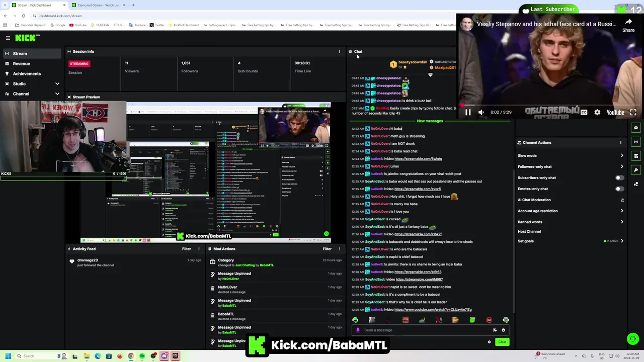The image size is (644, 362).
Task: Click the purple microphone icon in message box
Action: (358, 330)
